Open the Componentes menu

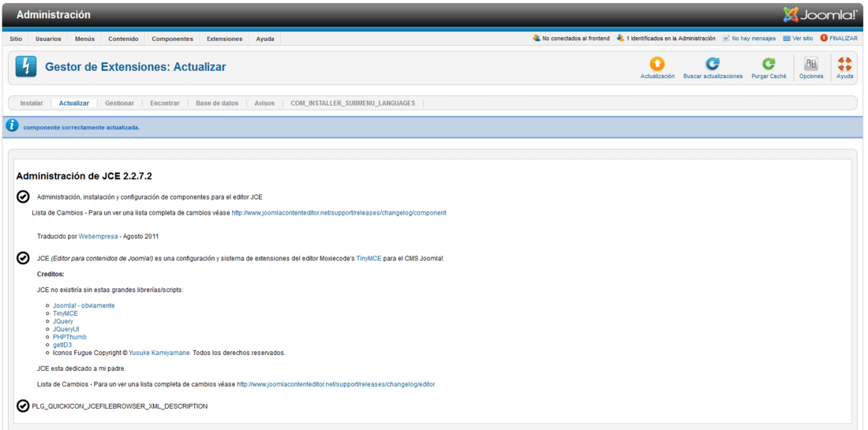[x=172, y=39]
